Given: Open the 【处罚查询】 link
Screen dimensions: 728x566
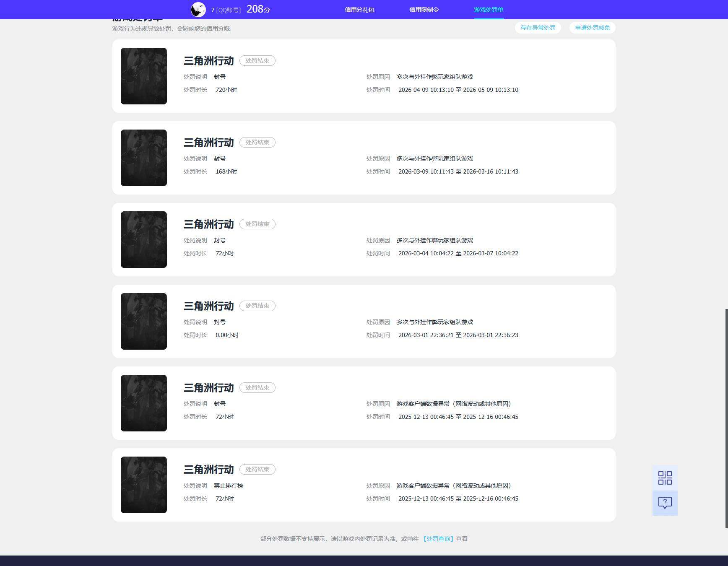Looking at the screenshot, I should point(438,539).
